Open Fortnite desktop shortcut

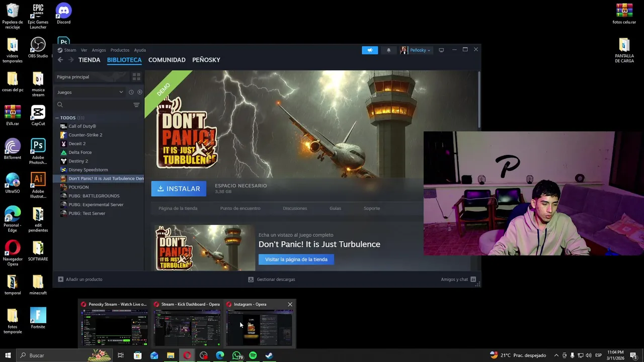pyautogui.click(x=38, y=319)
